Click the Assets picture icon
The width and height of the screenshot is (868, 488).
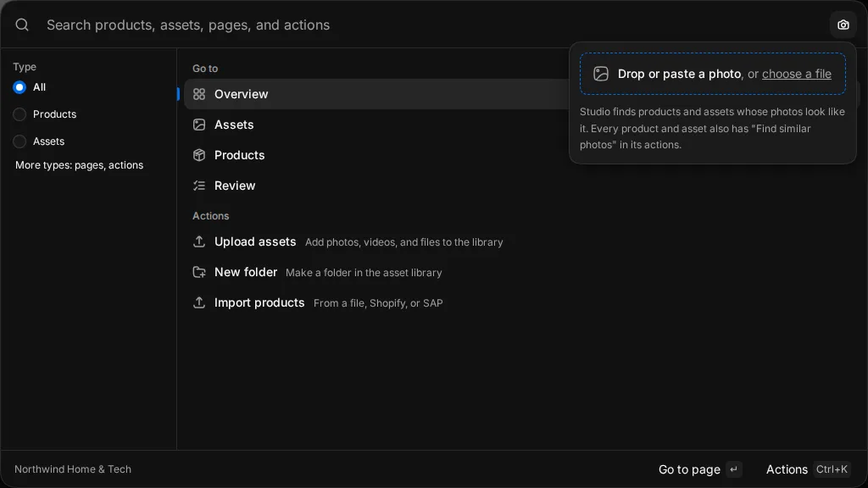(199, 125)
